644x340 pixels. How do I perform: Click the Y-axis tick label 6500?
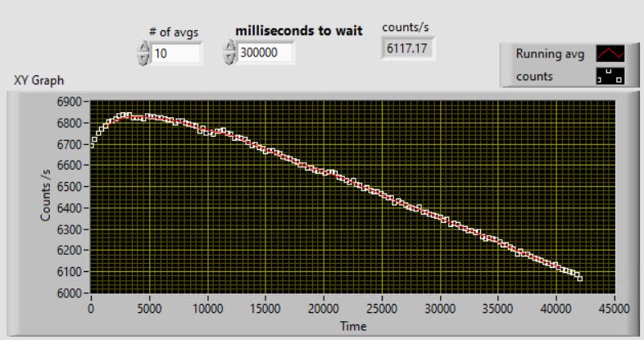click(x=70, y=187)
